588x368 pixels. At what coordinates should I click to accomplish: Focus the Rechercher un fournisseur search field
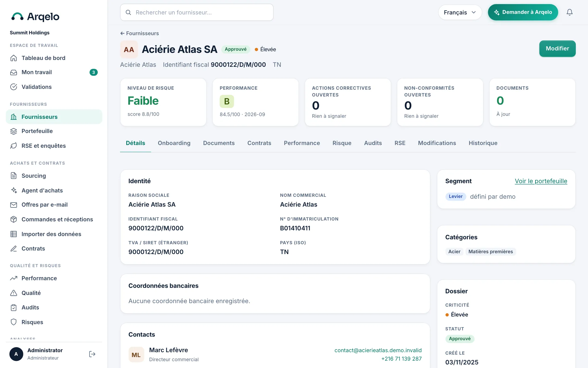tap(197, 12)
